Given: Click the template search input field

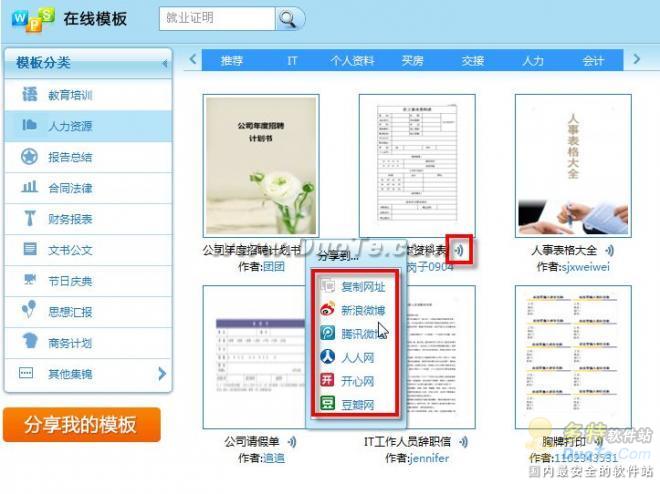Looking at the screenshot, I should click(214, 19).
